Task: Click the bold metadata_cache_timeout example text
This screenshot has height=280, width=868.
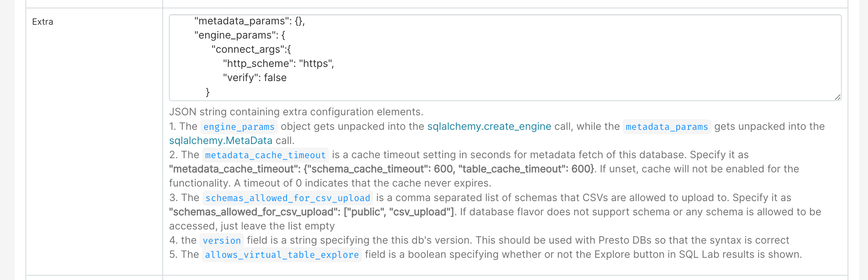Action: pos(382,169)
